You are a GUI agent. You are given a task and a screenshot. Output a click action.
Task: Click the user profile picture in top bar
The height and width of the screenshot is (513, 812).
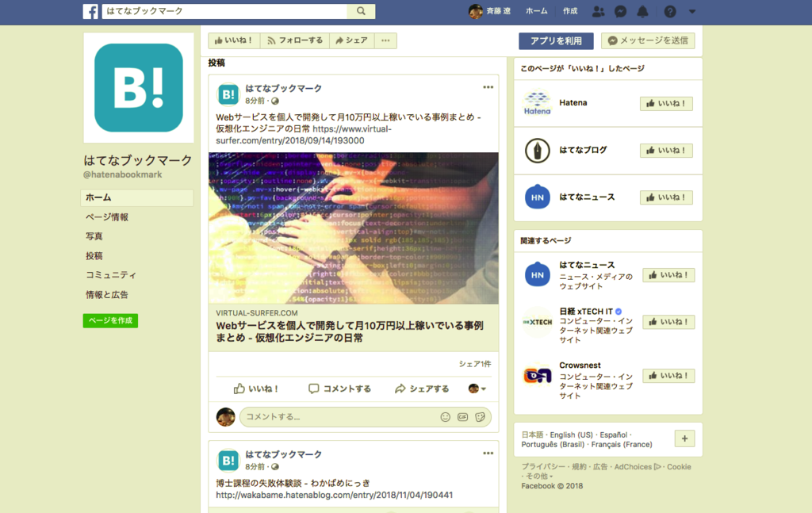[x=476, y=11]
